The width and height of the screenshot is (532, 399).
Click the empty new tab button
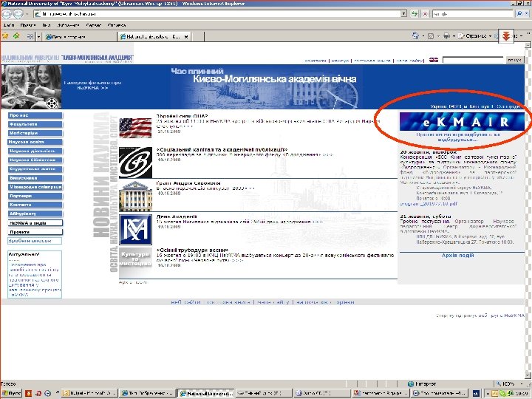pos(197,37)
